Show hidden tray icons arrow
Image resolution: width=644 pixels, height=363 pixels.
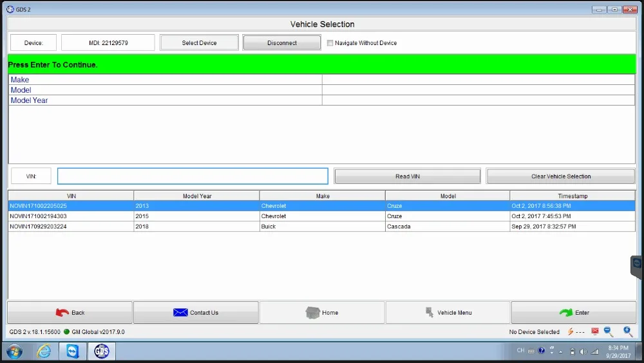pyautogui.click(x=561, y=352)
